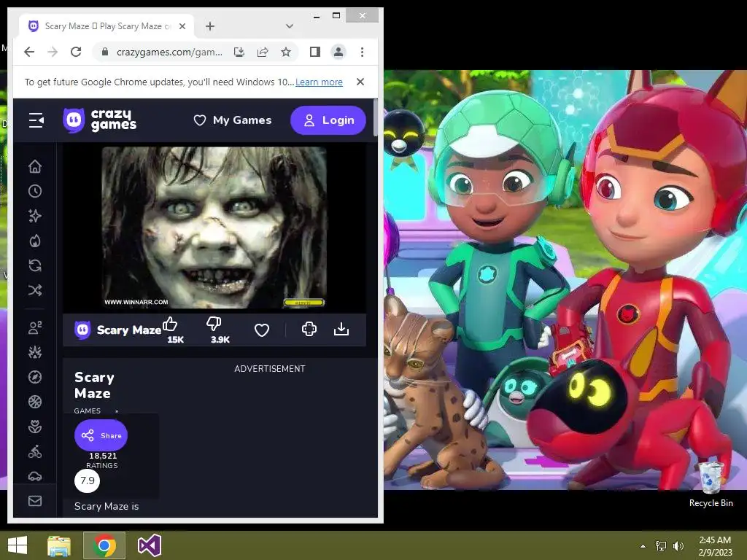Go back in Chrome
The width and height of the screenshot is (747, 560).
pos(29,52)
